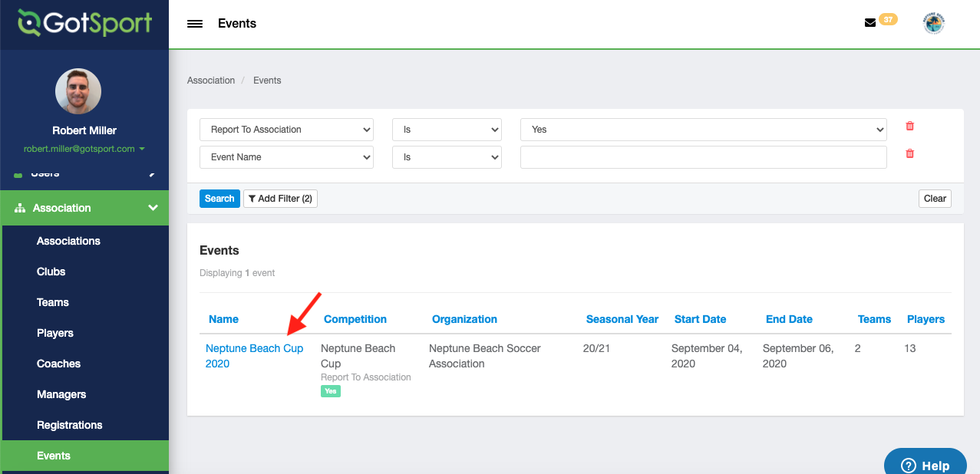
Task: Click the GotSport logo
Action: coord(85,23)
